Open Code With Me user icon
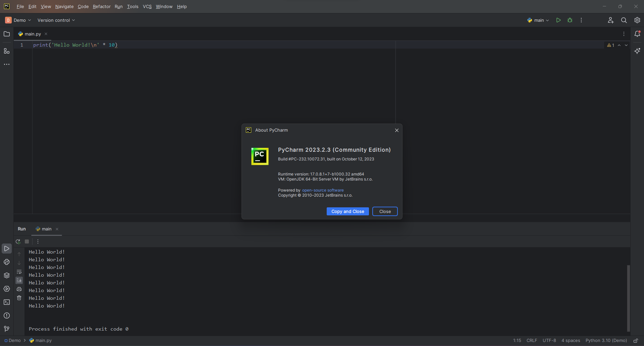The height and width of the screenshot is (346, 644). pyautogui.click(x=611, y=20)
